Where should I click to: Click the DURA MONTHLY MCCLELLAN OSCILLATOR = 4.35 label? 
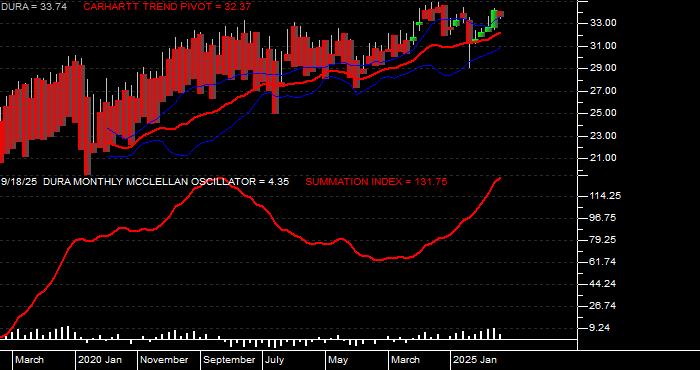(167, 182)
